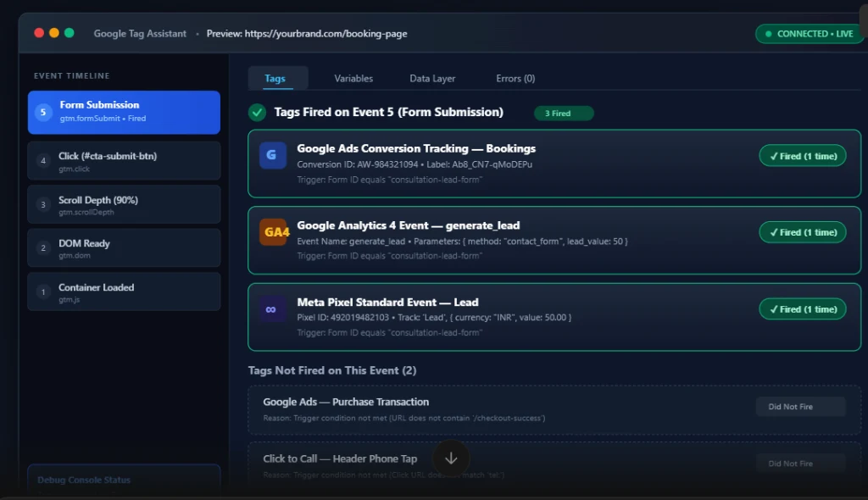Click Pixel ID 492019482103 text
Image resolution: width=868 pixels, height=500 pixels.
click(x=343, y=317)
